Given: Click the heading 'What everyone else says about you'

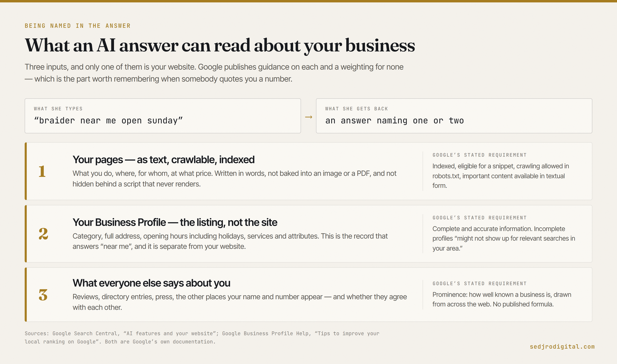Looking at the screenshot, I should click(x=152, y=283).
